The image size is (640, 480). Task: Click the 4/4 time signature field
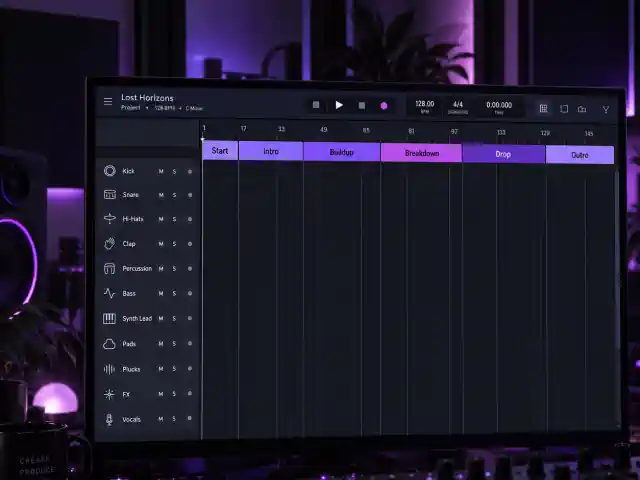coord(458,107)
